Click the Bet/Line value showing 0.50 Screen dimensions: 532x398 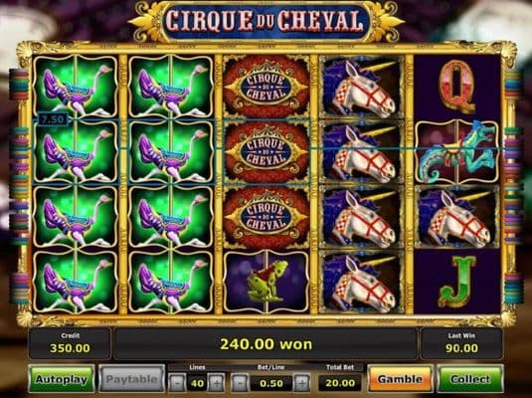pyautogui.click(x=271, y=383)
